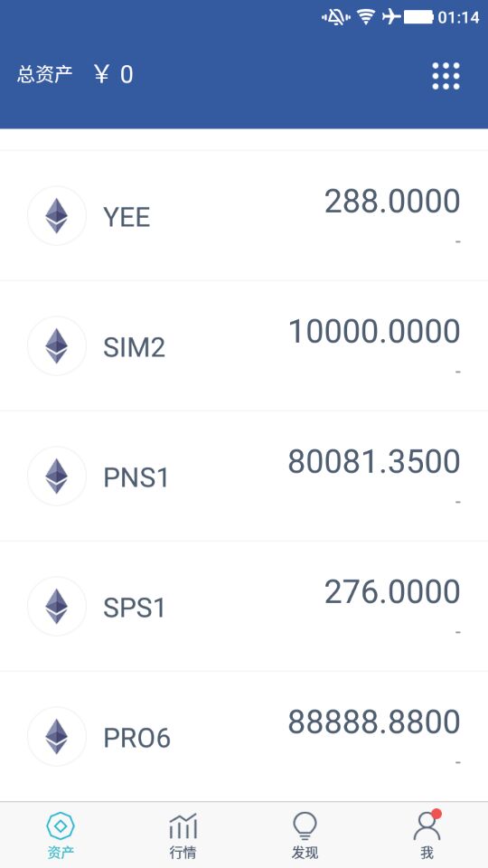Select the PRO6 balance 88888.8800

pos(374,722)
